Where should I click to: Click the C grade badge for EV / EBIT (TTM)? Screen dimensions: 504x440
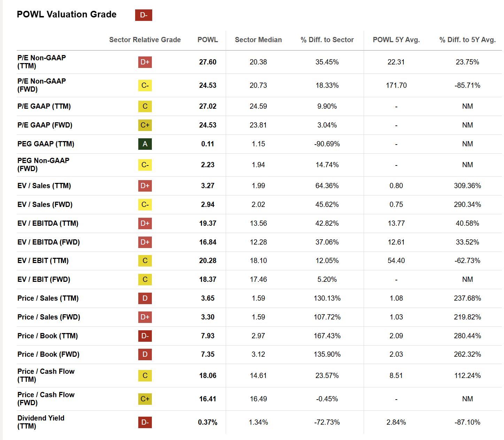pyautogui.click(x=145, y=261)
